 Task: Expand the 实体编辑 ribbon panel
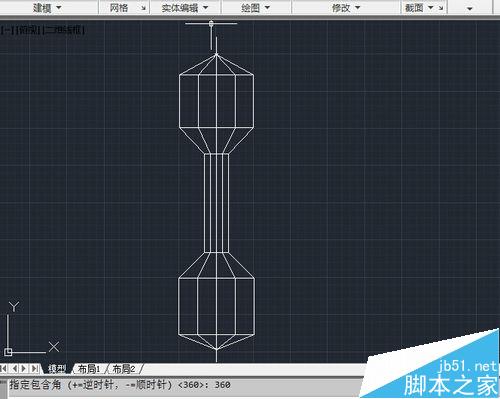point(185,7)
